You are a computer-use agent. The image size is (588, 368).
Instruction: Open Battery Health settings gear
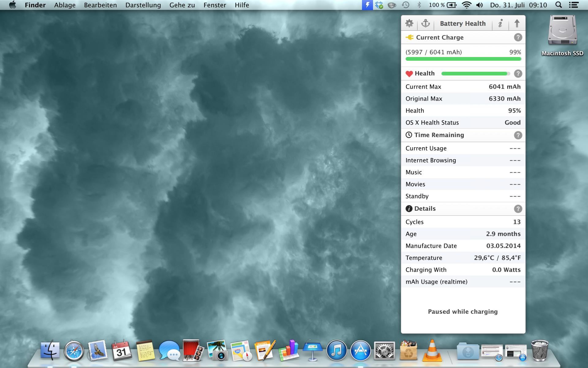[x=409, y=23]
